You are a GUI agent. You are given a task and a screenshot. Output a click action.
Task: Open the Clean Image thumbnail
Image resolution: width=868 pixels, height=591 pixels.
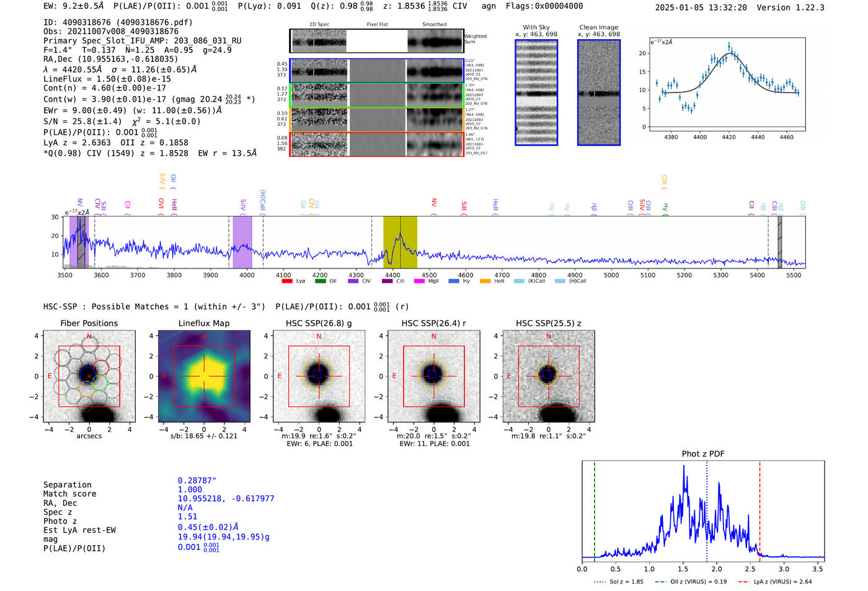pyautogui.click(x=599, y=92)
